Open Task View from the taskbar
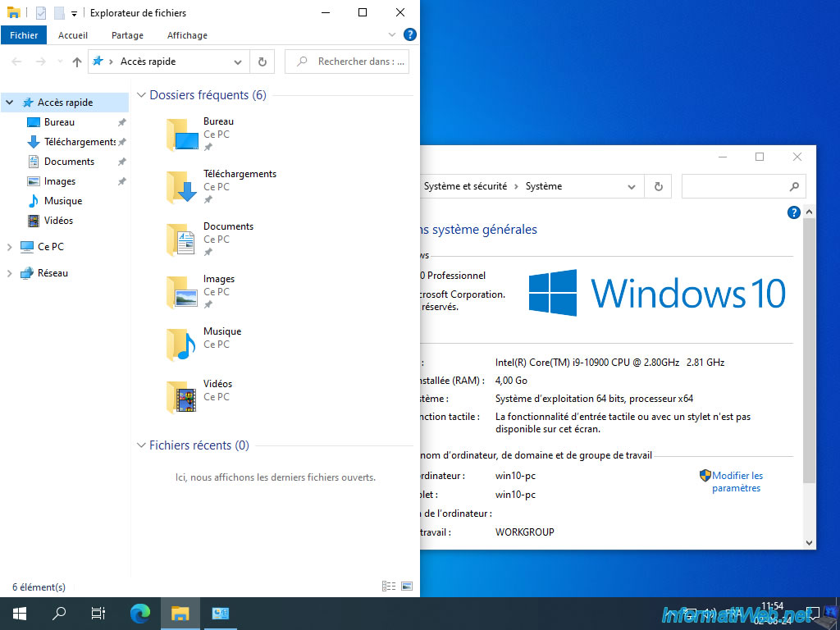The height and width of the screenshot is (630, 840). point(98,613)
